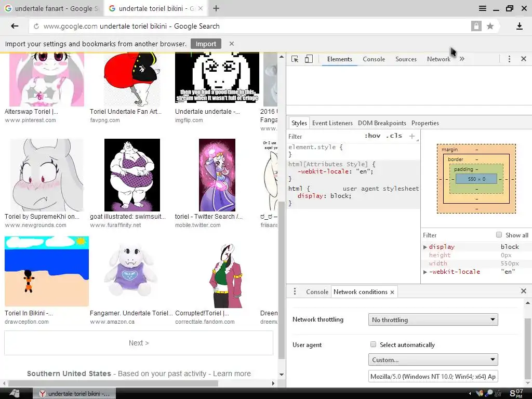Image resolution: width=532 pixels, height=399 pixels.
Task: Open the Network throttling dropdown
Action: [433, 320]
